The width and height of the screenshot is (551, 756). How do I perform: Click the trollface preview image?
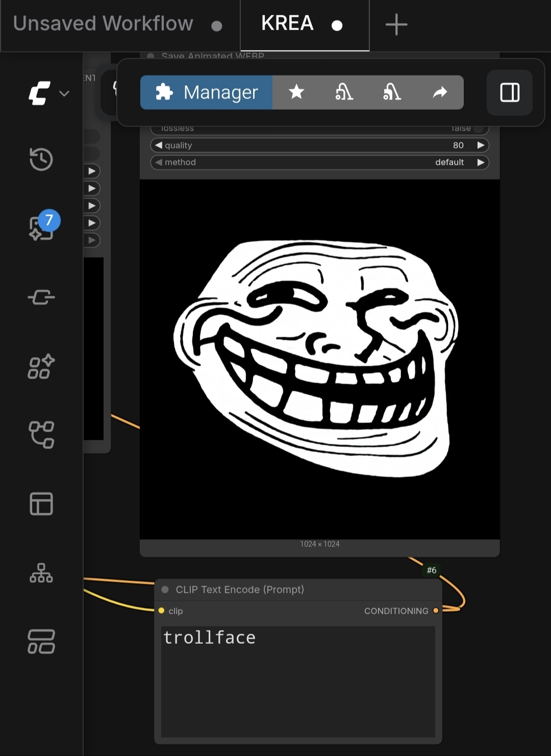(320, 359)
